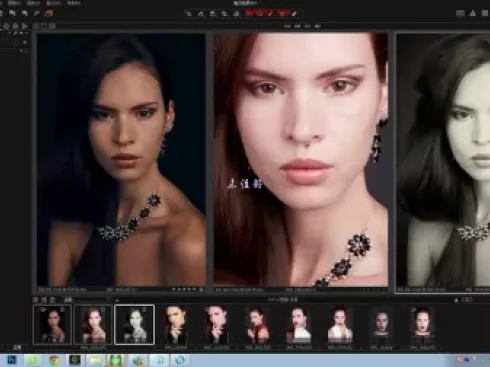Click the redo arrow in the top toolbar
This screenshot has width=490, height=367.
click(25, 13)
